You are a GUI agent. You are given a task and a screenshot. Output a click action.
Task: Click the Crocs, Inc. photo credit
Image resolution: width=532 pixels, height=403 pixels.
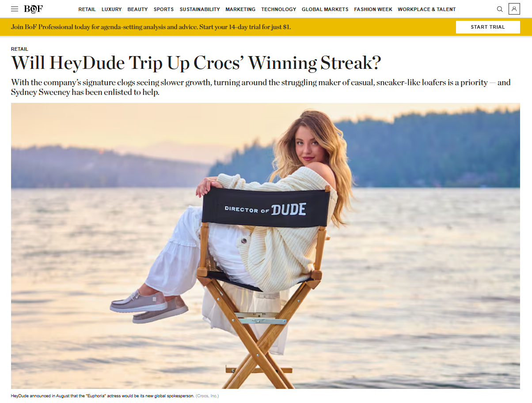point(207,396)
